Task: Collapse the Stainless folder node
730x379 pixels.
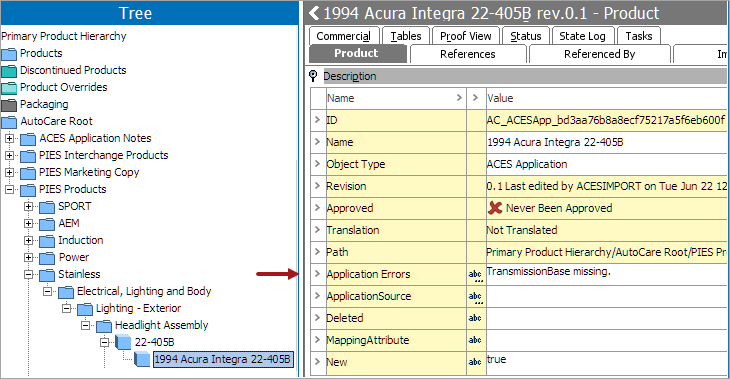Action: point(28,274)
